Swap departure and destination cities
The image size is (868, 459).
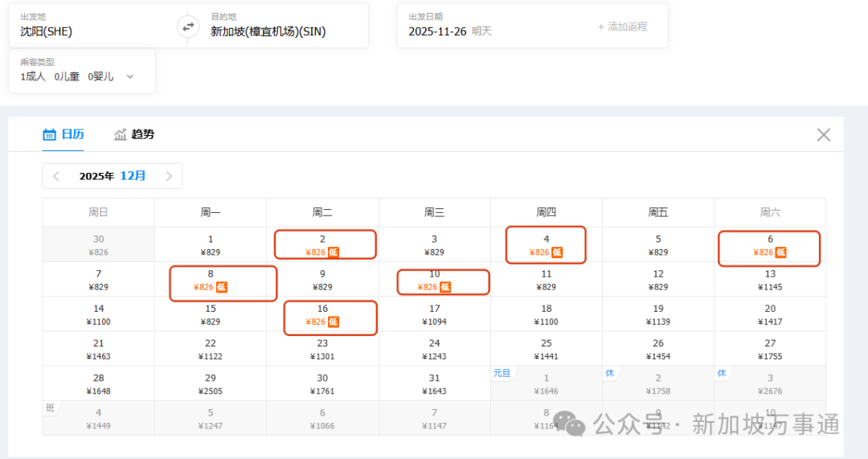(188, 26)
